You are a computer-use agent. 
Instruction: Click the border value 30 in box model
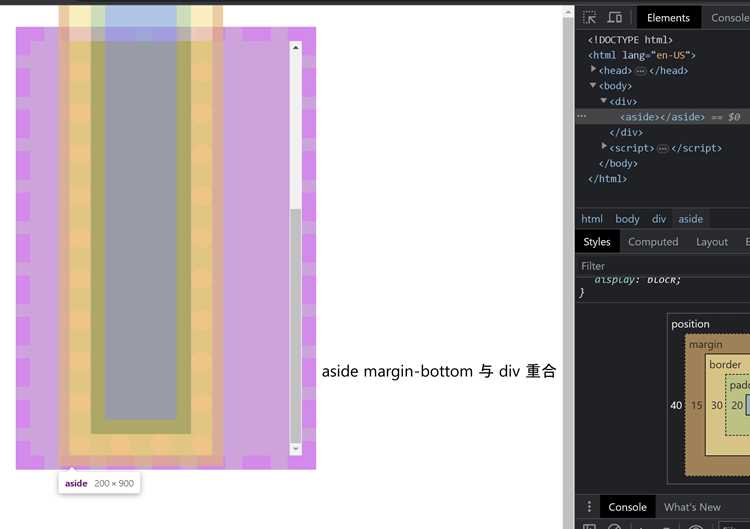coord(717,405)
